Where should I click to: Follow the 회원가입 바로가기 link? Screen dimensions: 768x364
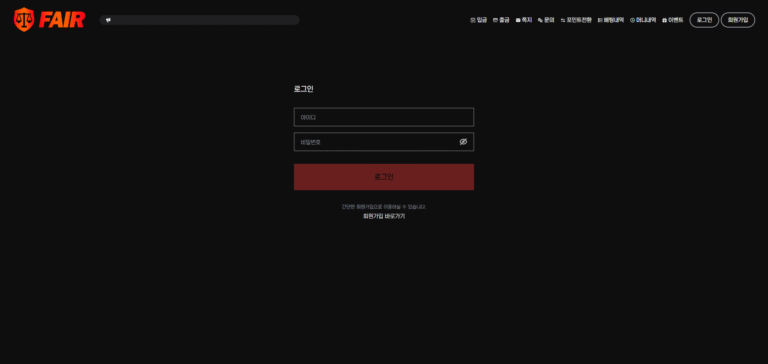tap(384, 216)
